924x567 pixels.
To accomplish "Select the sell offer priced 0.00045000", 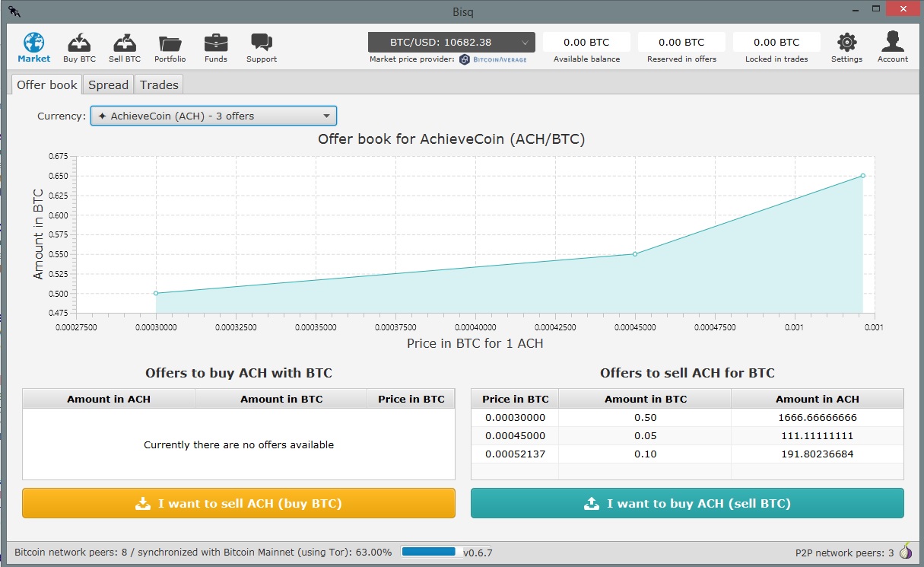I will tap(687, 436).
